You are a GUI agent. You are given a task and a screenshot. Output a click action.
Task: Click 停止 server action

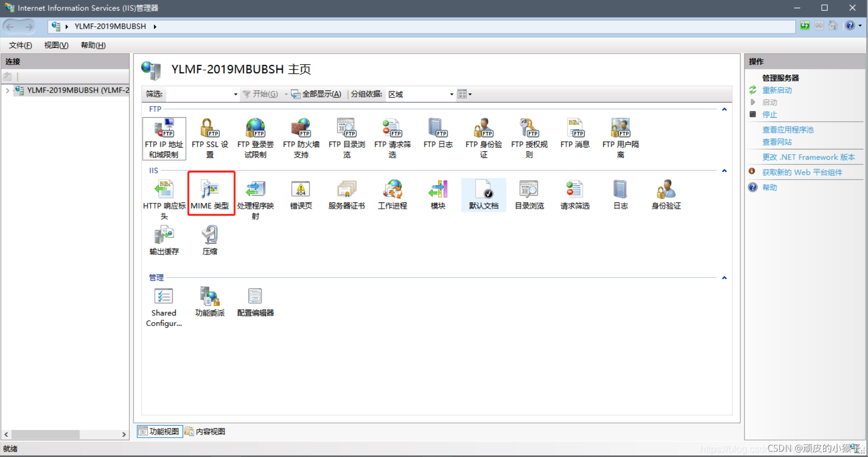pyautogui.click(x=770, y=115)
